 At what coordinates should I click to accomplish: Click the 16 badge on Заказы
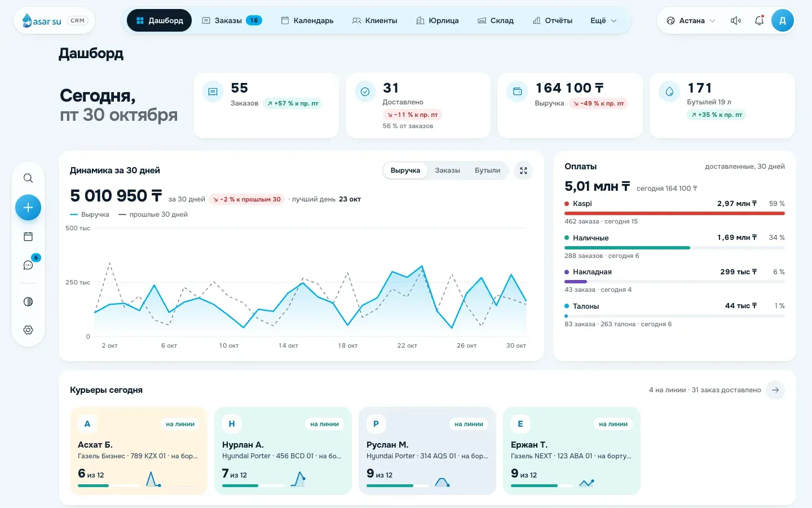pos(254,21)
